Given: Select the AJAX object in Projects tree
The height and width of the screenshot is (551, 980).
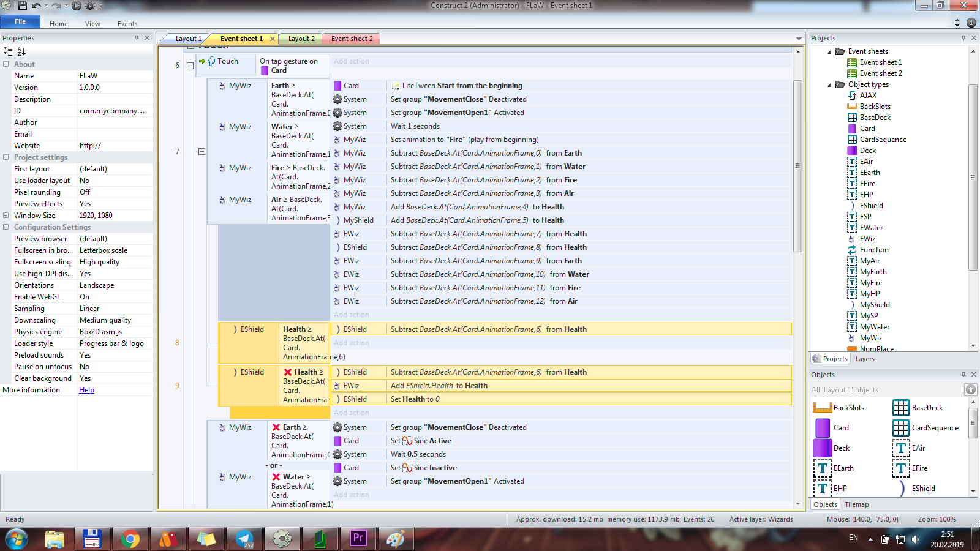Looking at the screenshot, I should 868,96.
